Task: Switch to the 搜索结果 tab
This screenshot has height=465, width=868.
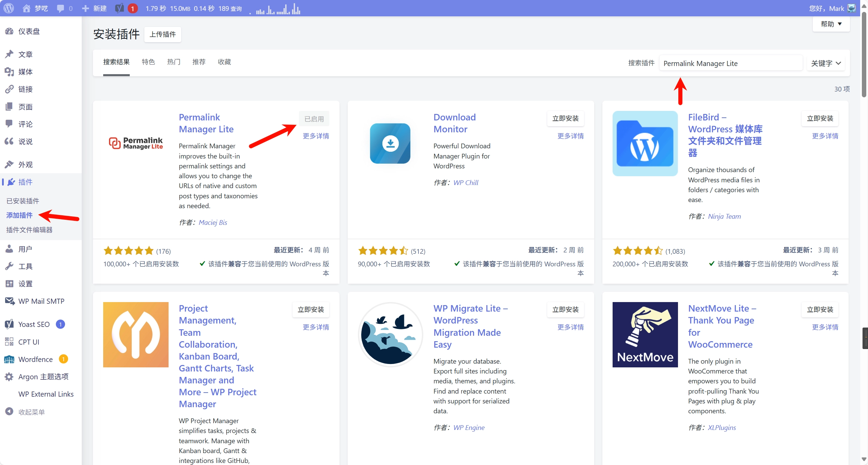Action: 116,62
